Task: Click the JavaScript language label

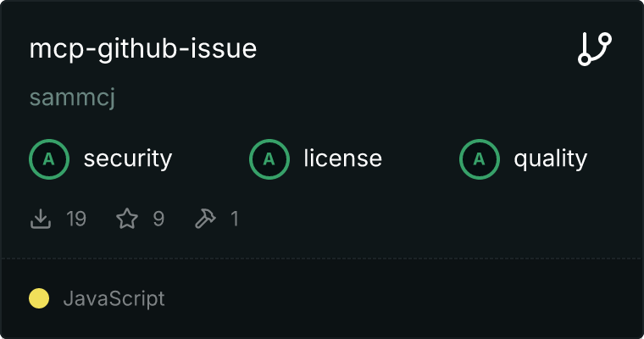Action: (x=114, y=298)
